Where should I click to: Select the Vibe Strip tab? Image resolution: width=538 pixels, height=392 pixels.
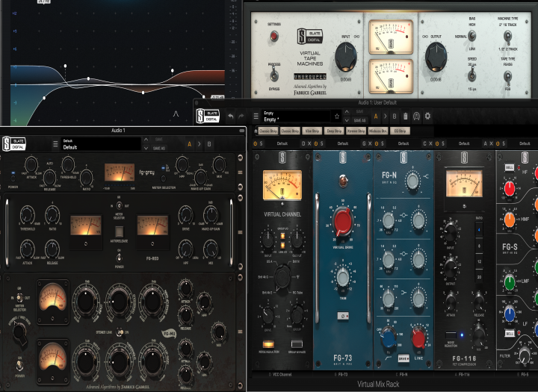[312, 131]
